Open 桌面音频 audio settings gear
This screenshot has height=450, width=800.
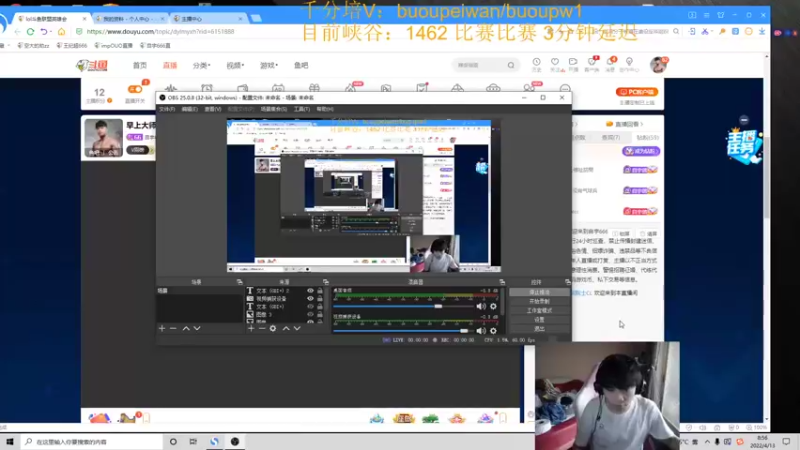coord(493,306)
